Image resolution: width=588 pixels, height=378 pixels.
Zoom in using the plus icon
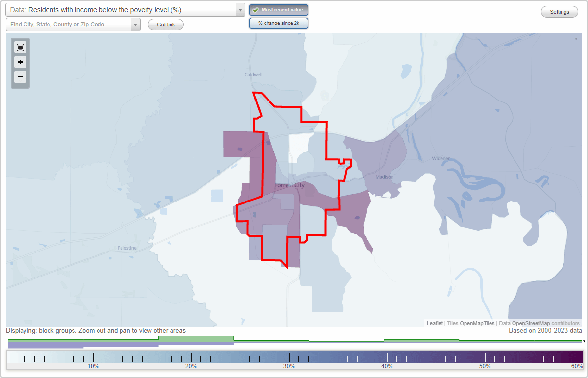pyautogui.click(x=20, y=62)
